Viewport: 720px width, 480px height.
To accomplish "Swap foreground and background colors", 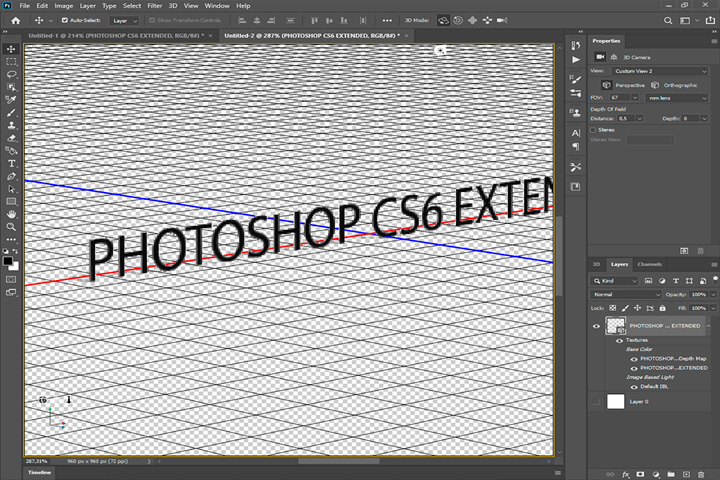I will pyautogui.click(x=15, y=251).
